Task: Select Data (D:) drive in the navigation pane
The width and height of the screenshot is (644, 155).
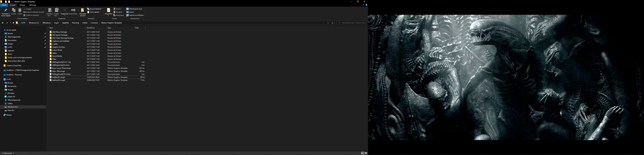Action: pyautogui.click(x=11, y=110)
